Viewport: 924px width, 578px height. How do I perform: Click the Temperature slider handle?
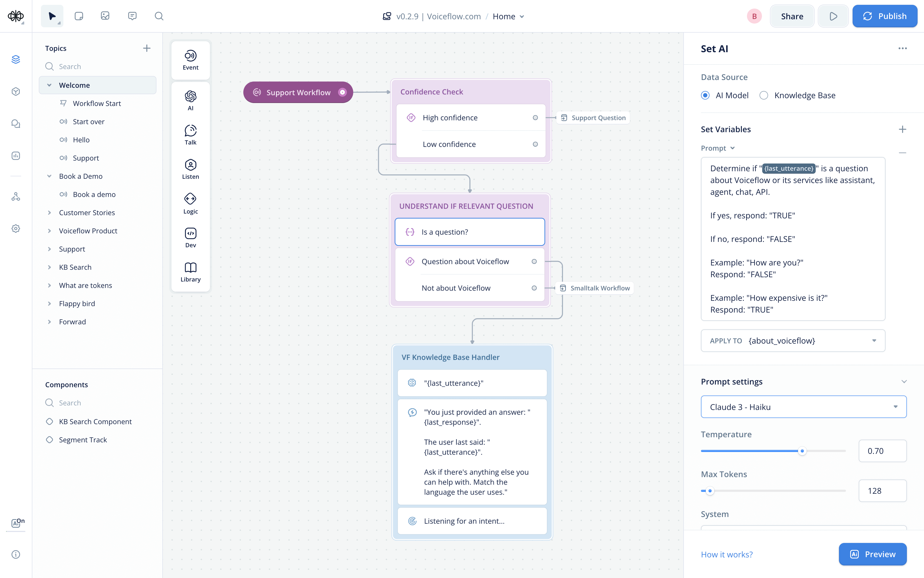point(802,451)
